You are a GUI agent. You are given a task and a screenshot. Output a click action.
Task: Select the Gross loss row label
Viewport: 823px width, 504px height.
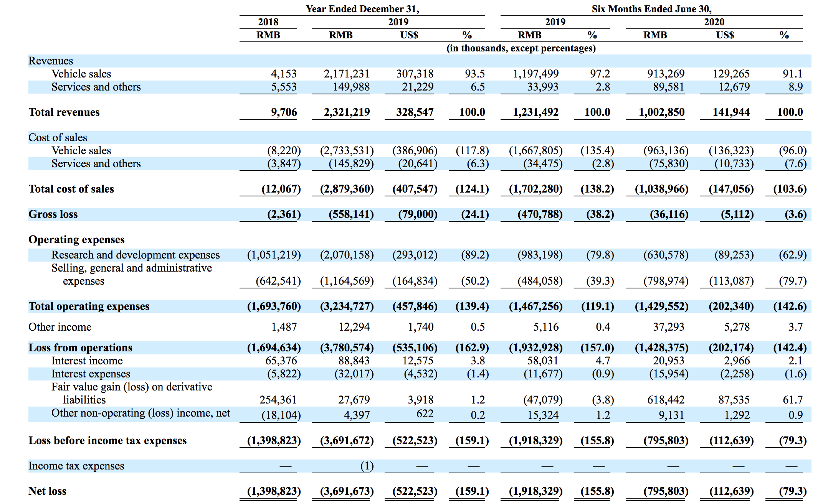pyautogui.click(x=53, y=214)
